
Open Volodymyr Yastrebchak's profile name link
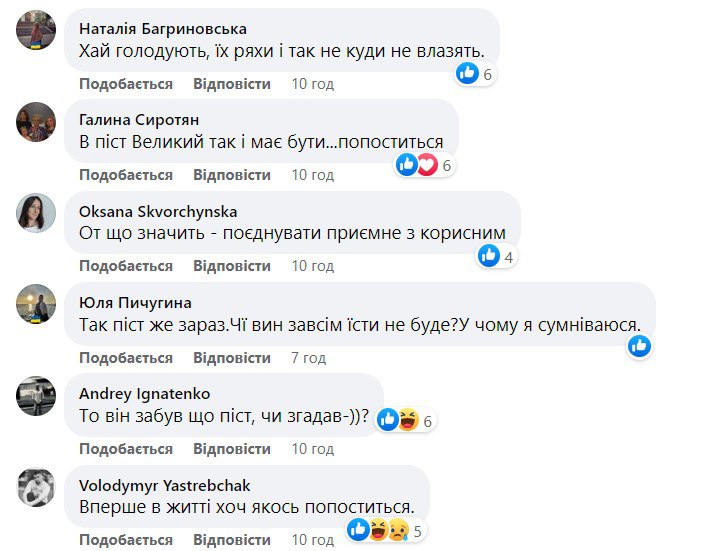tap(162, 484)
